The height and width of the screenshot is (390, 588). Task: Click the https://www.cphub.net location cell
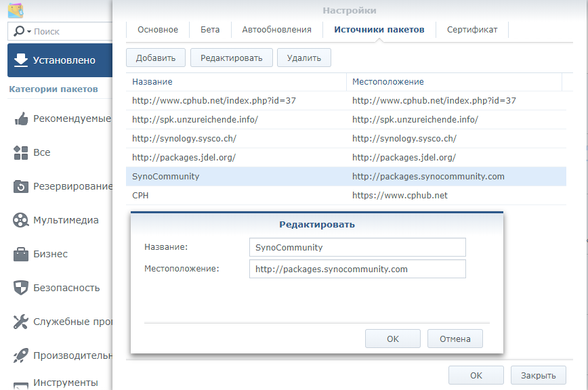pyautogui.click(x=400, y=195)
